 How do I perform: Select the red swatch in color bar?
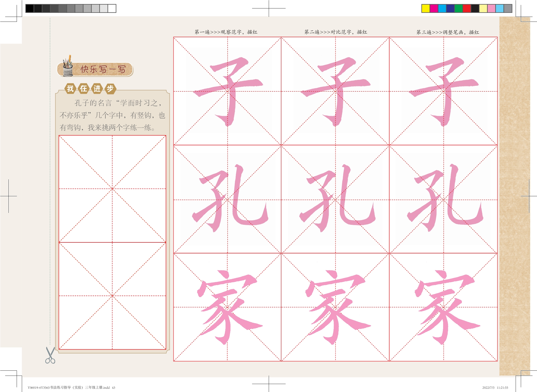coord(467,8)
